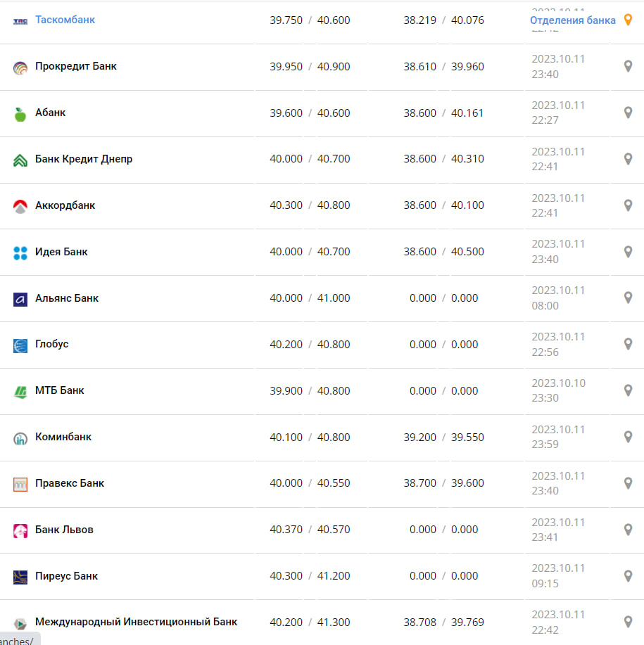Screen dimensions: 644x645
Task: Select the Правекс Банк name
Action: pyautogui.click(x=70, y=483)
